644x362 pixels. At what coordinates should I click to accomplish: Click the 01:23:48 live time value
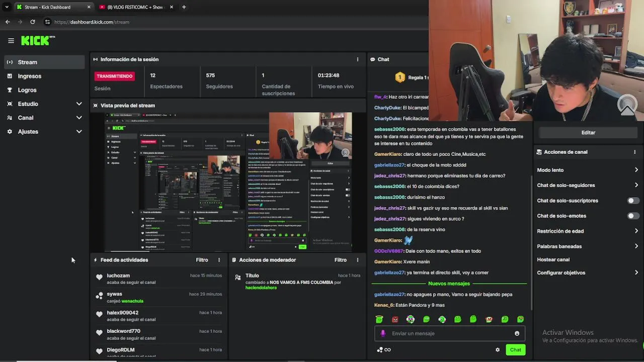tap(329, 75)
